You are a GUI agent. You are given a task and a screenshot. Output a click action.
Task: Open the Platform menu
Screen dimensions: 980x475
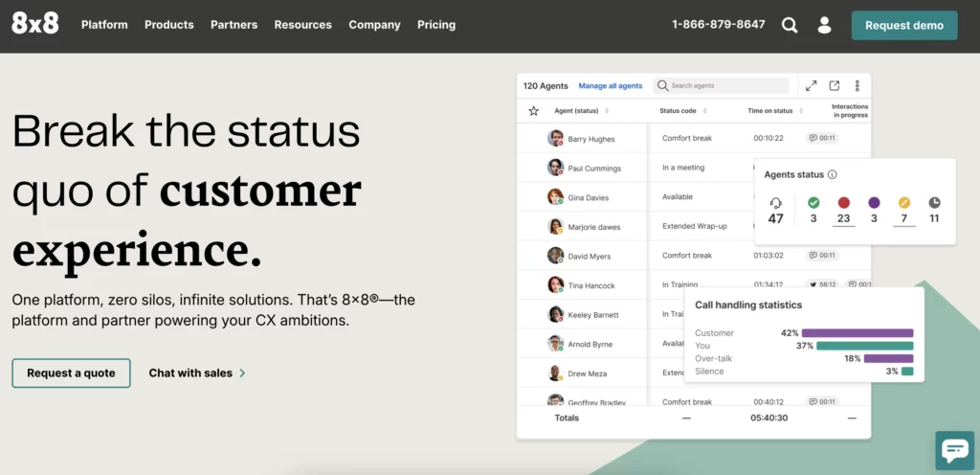(104, 25)
